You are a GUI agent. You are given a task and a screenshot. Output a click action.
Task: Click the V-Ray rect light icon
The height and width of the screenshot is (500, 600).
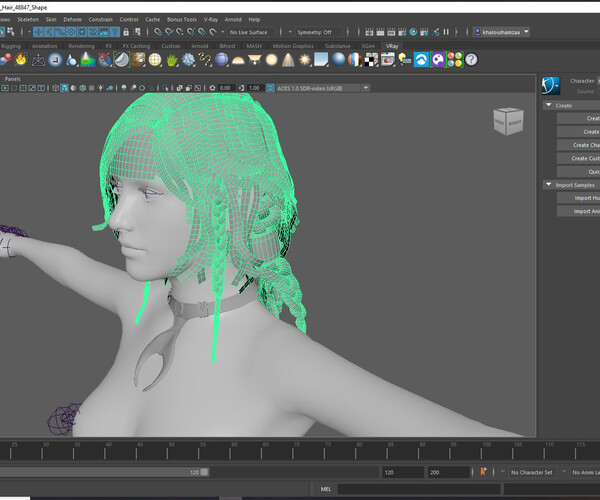point(254,60)
